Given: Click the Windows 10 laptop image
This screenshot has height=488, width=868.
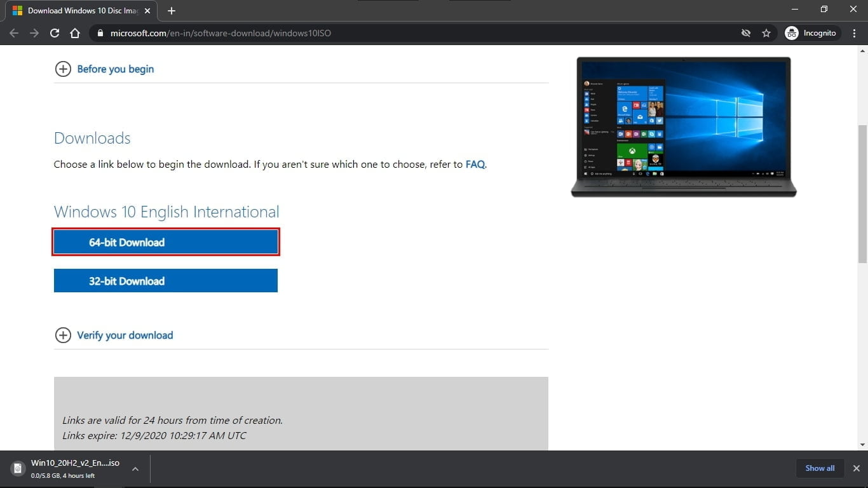Looking at the screenshot, I should coord(684,127).
